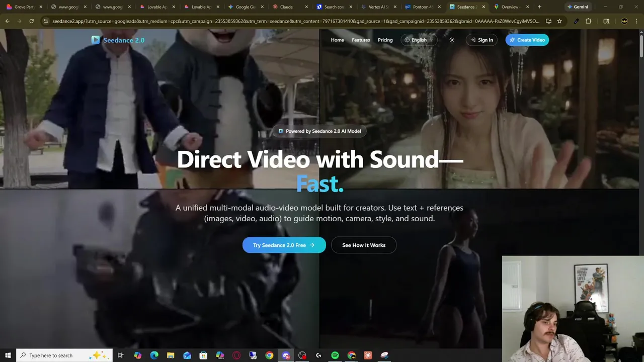Open the Chrome side panel icon
This screenshot has height=362, width=644.
point(606,21)
